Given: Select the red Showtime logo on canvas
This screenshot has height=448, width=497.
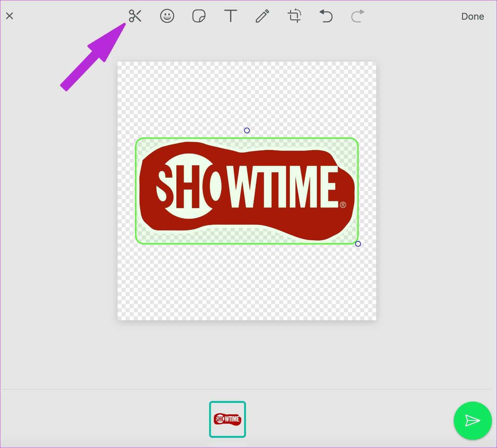Looking at the screenshot, I should click(x=247, y=191).
